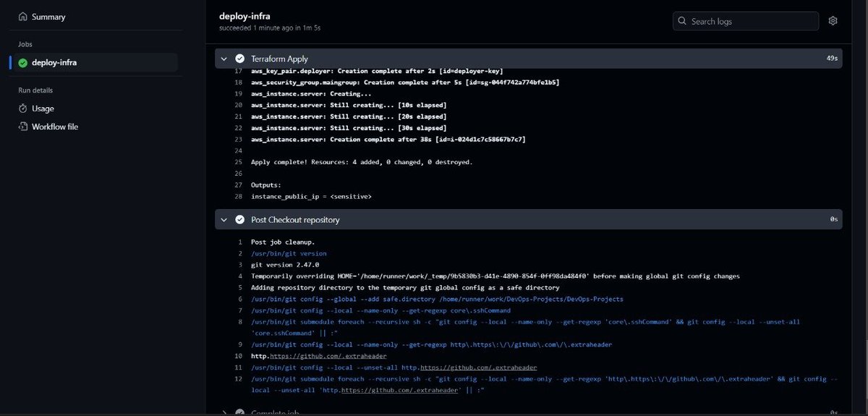
Task: Click the search magnifier icon
Action: tap(683, 21)
